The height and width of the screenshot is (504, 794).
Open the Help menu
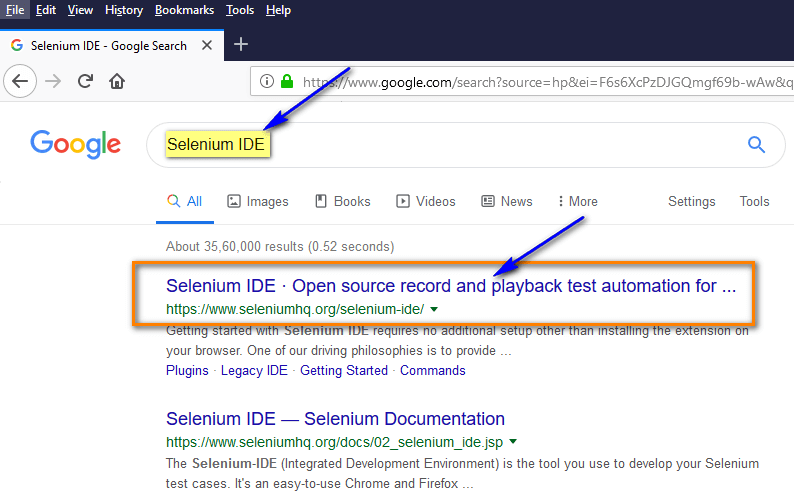click(278, 10)
